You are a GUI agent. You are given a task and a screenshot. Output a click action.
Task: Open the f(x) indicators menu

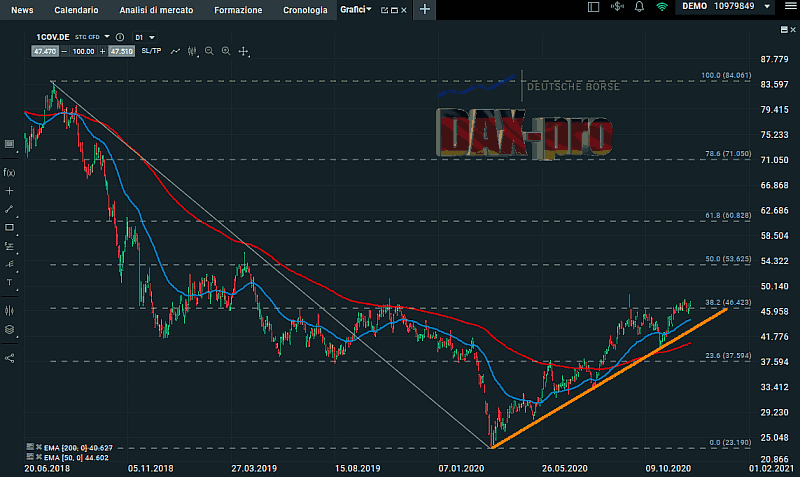click(9, 172)
